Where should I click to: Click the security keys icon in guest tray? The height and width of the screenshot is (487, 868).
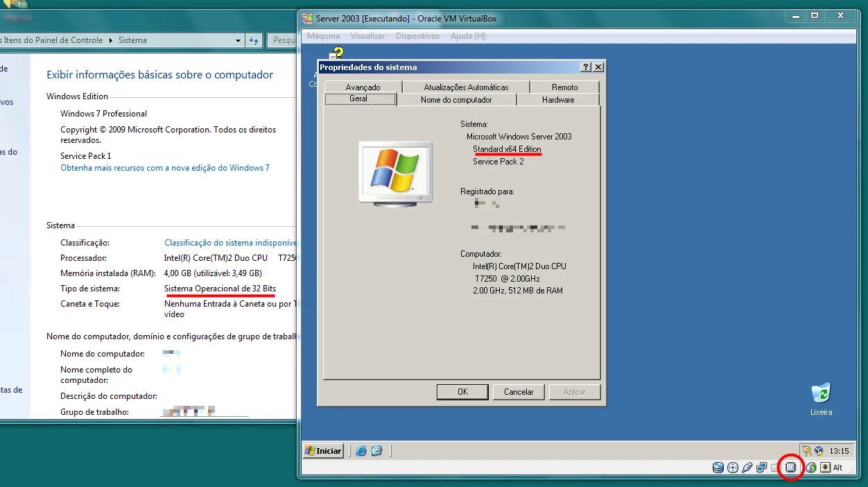tap(806, 450)
